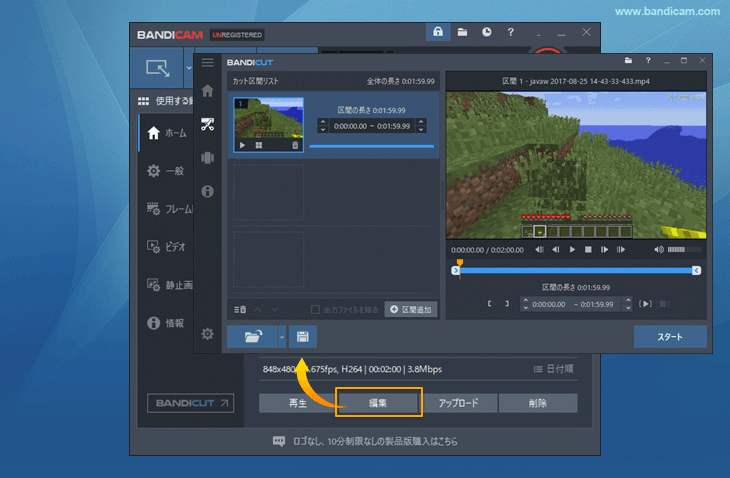The image size is (730, 478).
Task: Save project with floppy disk icon
Action: (x=303, y=337)
